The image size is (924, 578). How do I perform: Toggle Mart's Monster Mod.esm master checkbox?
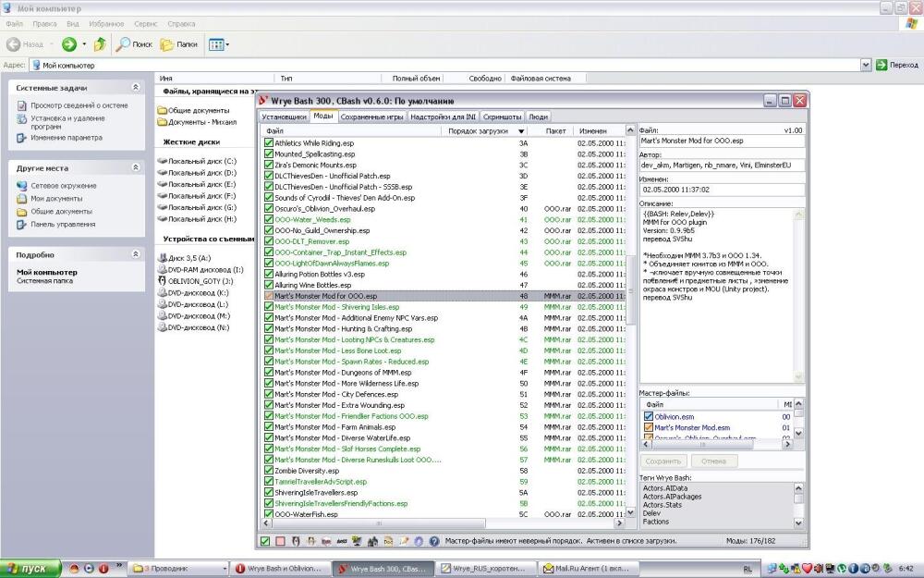(649, 427)
